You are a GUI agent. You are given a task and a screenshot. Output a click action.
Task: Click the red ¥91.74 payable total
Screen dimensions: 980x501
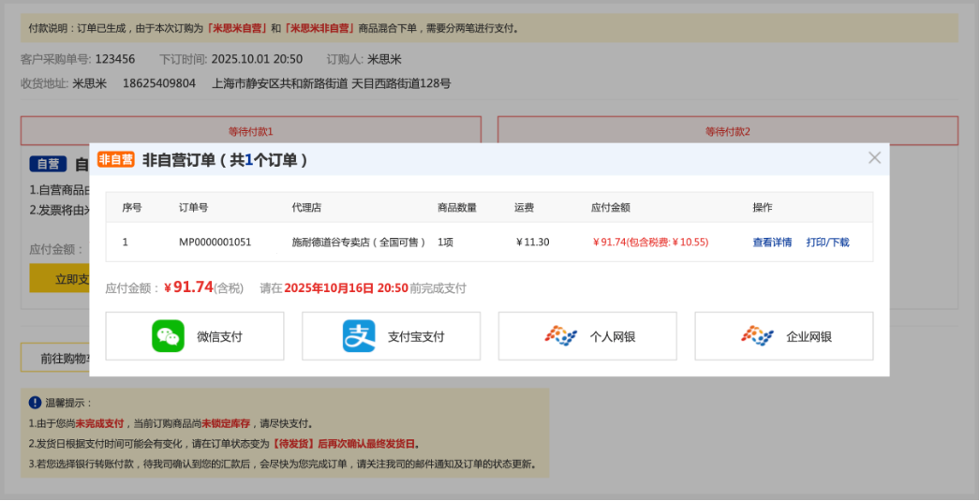188,287
